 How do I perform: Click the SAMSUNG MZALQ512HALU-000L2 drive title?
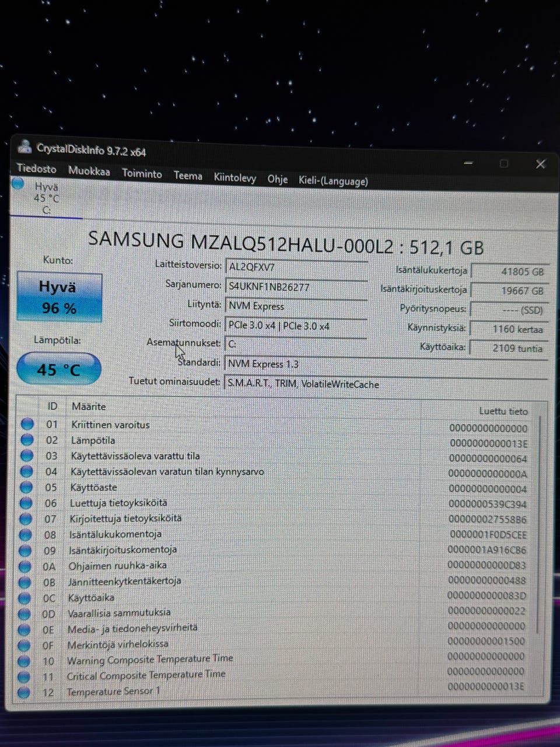pyautogui.click(x=286, y=243)
